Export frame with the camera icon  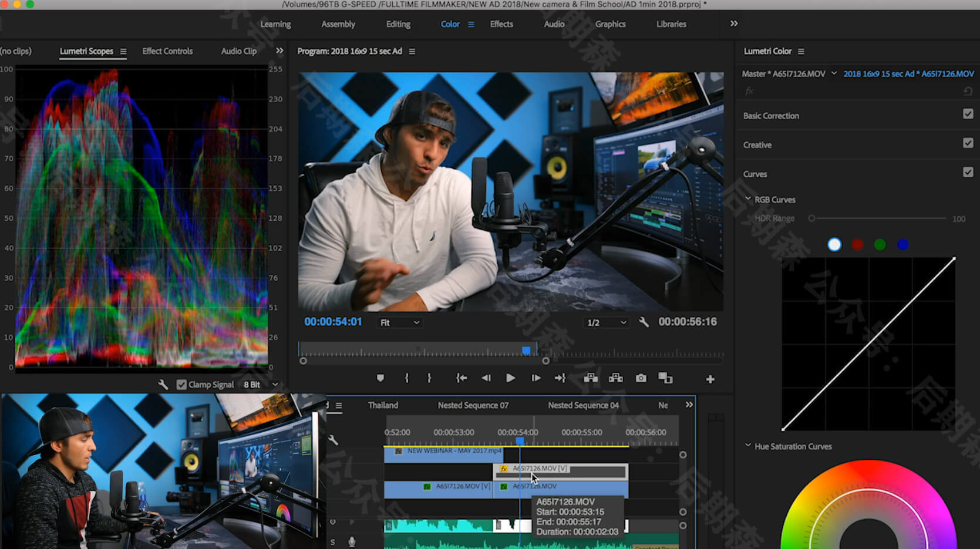point(641,378)
